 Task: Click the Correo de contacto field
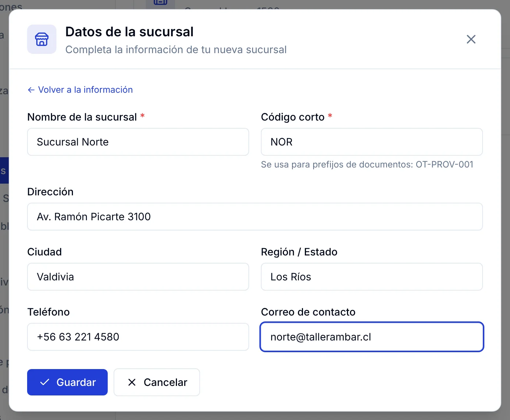372,337
